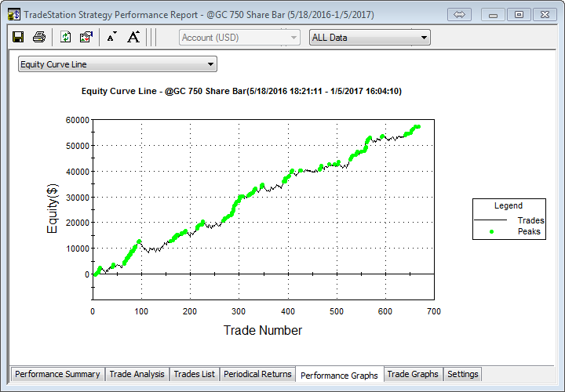Image resolution: width=565 pixels, height=392 pixels.
Task: Open the Account (USD) dropdown
Action: click(239, 37)
